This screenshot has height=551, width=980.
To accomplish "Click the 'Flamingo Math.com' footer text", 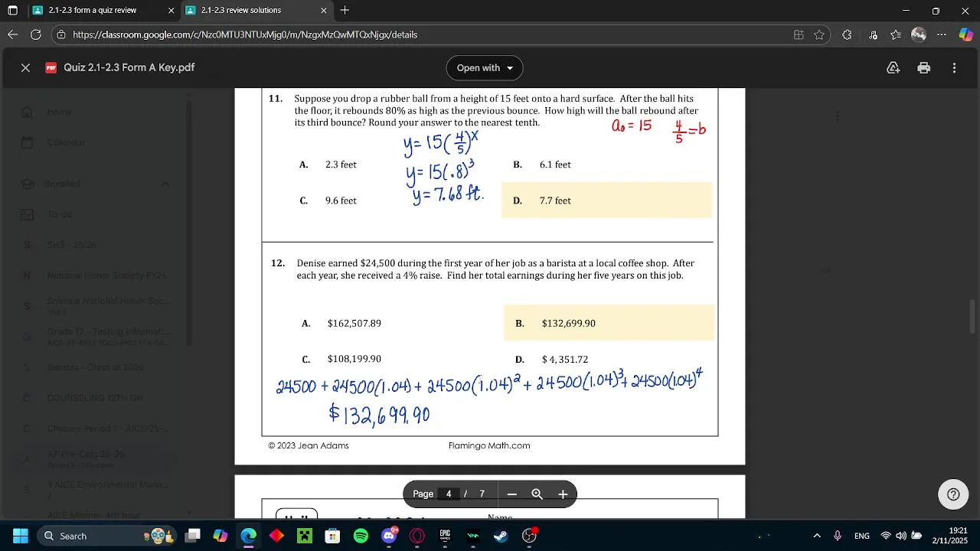I will click(489, 445).
